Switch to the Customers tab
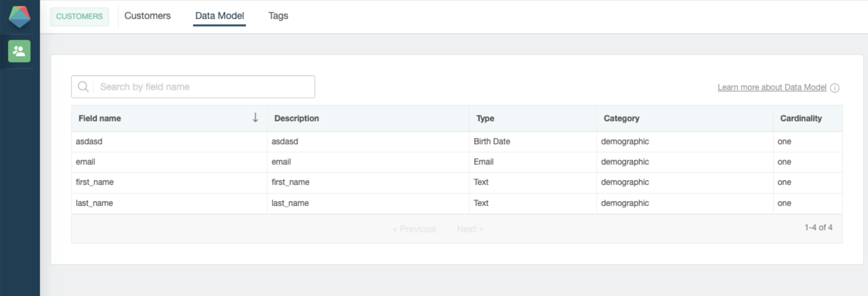868x296 pixels. 147,16
